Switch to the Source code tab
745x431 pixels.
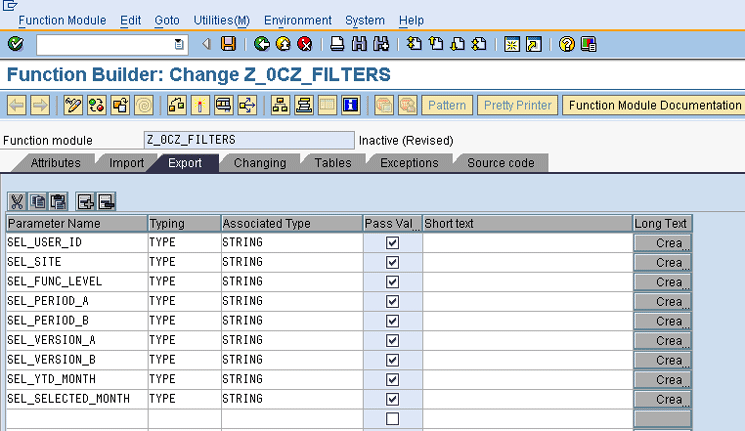point(500,163)
